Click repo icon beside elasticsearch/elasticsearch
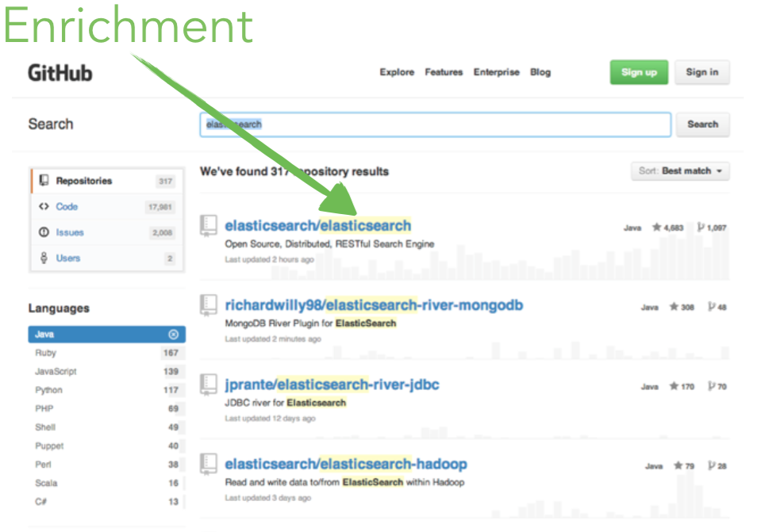The width and height of the screenshot is (757, 532). 209,225
